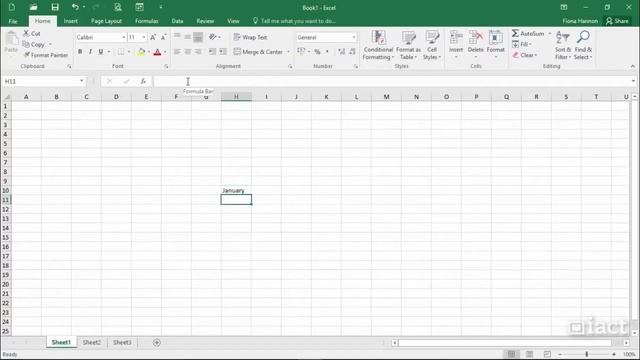
Task: Click the Copy button
Action: (x=34, y=44)
